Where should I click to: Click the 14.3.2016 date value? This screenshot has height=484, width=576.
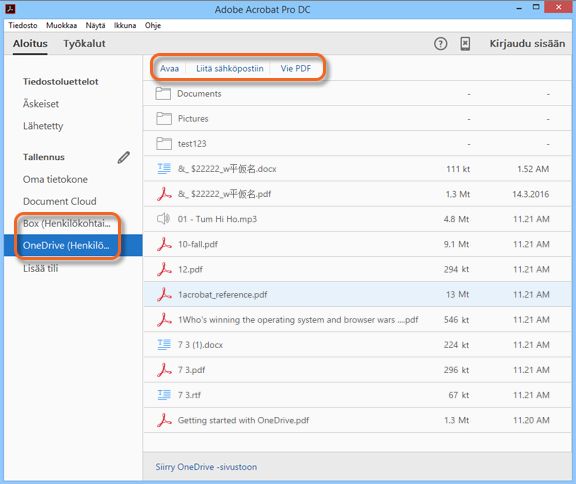531,194
